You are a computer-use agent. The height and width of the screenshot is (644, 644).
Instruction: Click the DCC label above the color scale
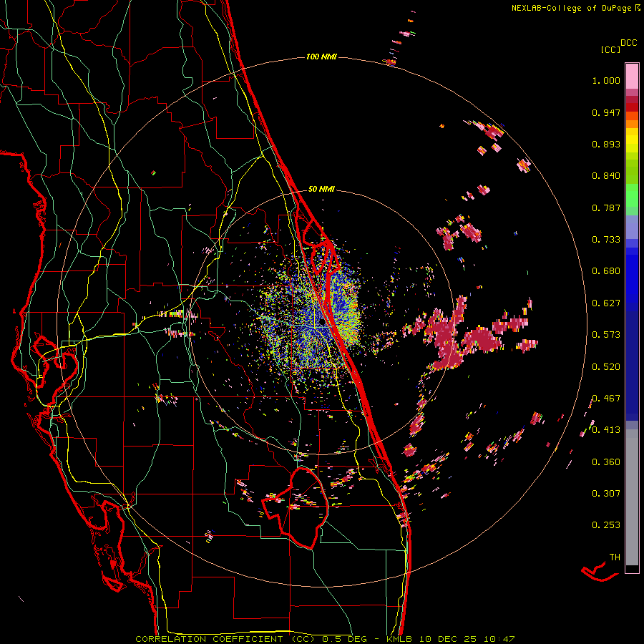click(x=628, y=43)
